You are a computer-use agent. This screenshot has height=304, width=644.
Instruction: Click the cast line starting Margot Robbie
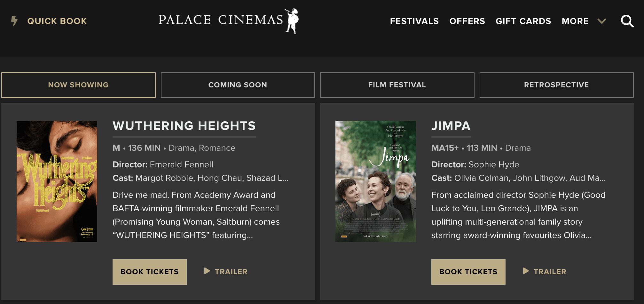click(200, 178)
